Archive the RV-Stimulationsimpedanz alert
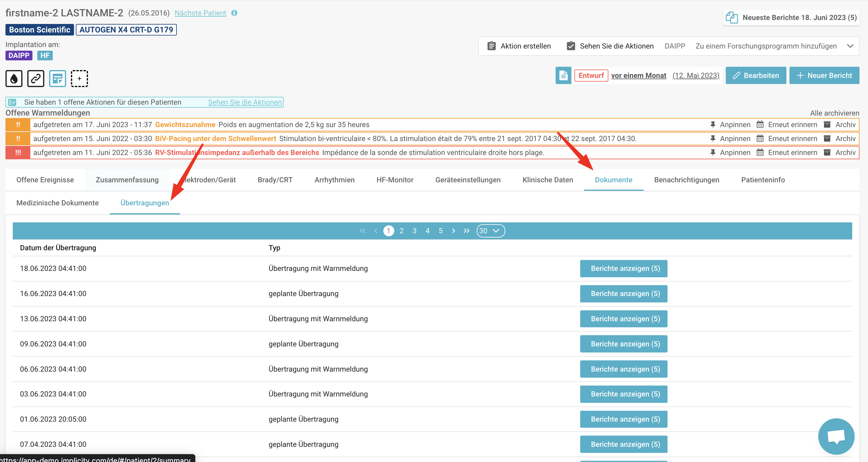 tap(840, 153)
